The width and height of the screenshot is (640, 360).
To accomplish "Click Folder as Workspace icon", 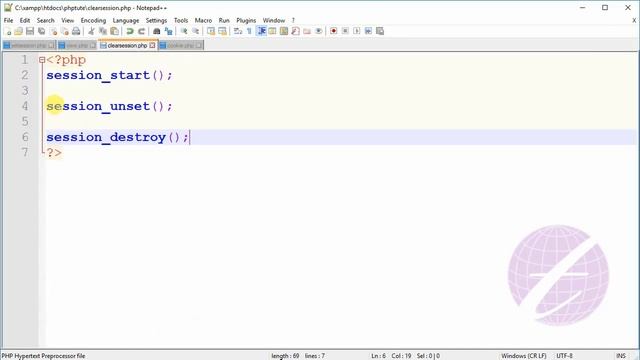I will point(307,31).
